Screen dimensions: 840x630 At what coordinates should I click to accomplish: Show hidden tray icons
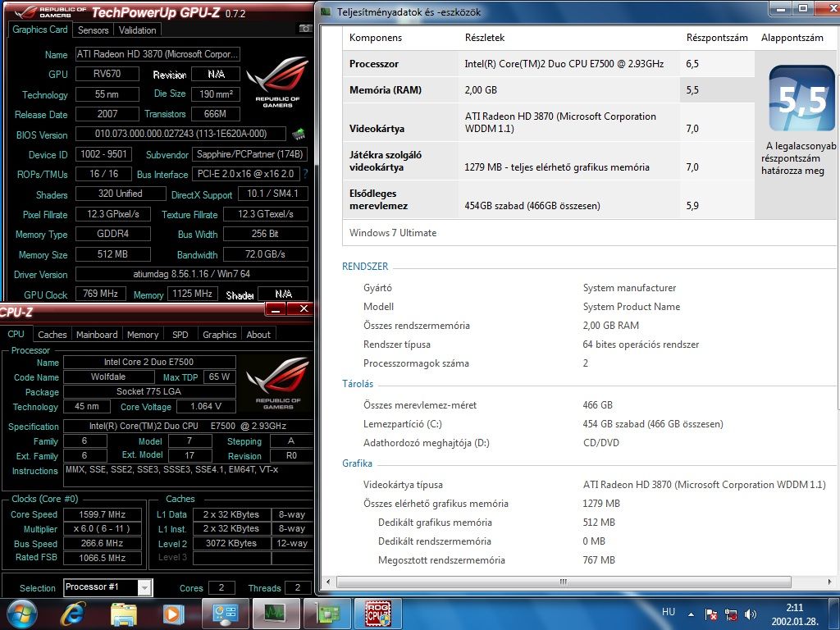[x=691, y=614]
